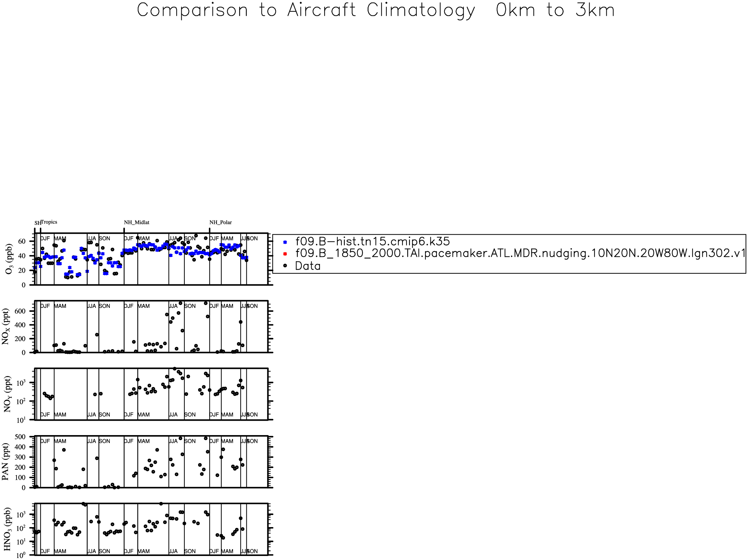Click the Tropics region label
The height and width of the screenshot is (560, 748).
(x=49, y=222)
